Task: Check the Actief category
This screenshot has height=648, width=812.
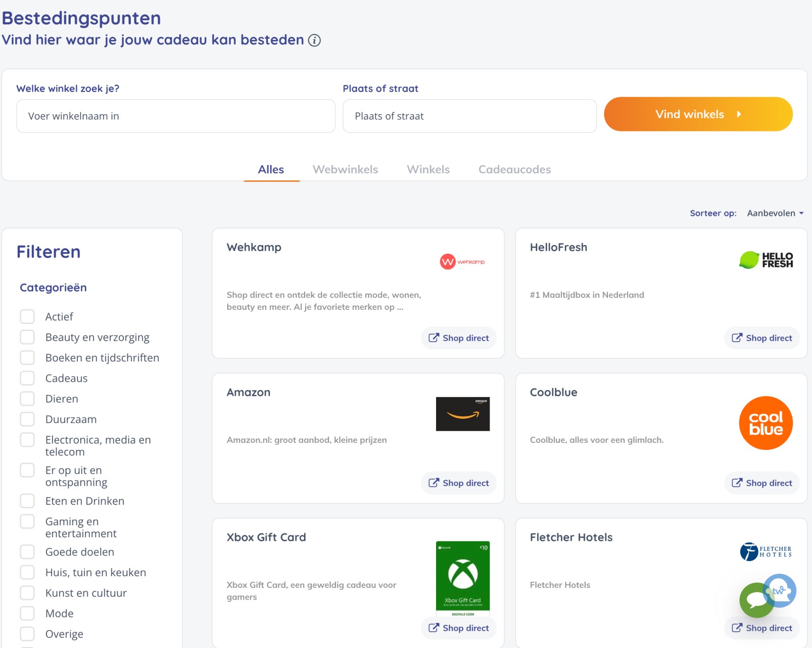Action: (x=27, y=317)
